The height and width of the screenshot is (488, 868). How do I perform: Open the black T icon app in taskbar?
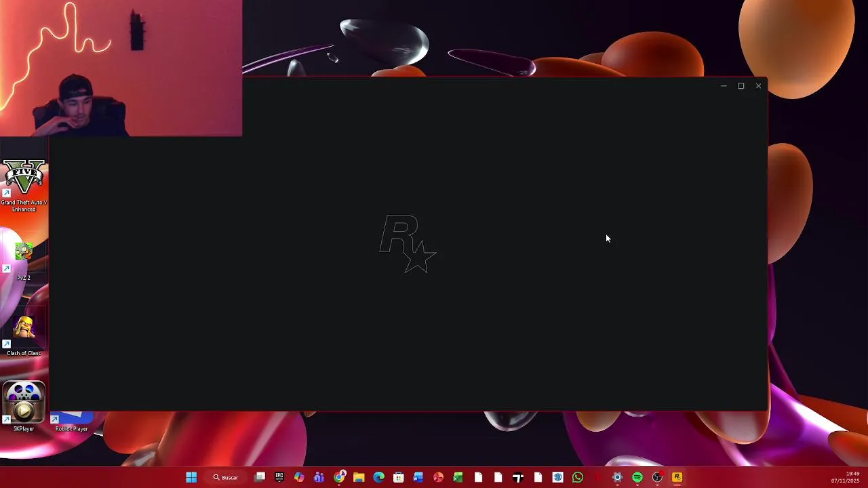click(x=518, y=477)
